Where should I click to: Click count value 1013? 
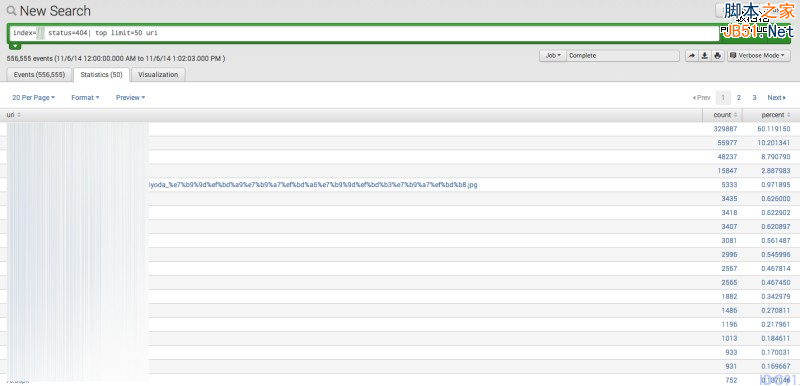pyautogui.click(x=729, y=338)
